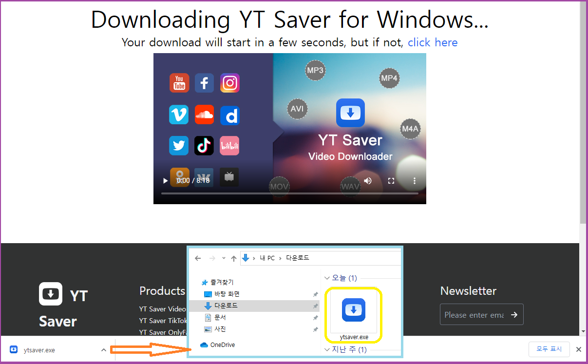588x364 pixels.
Task: Click the M4A format badge
Action: (410, 129)
